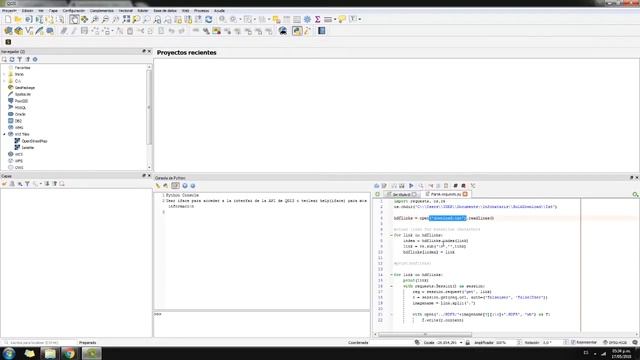Open the Ayuda menu
Viewport: 640px width, 360px height.
(220, 11)
